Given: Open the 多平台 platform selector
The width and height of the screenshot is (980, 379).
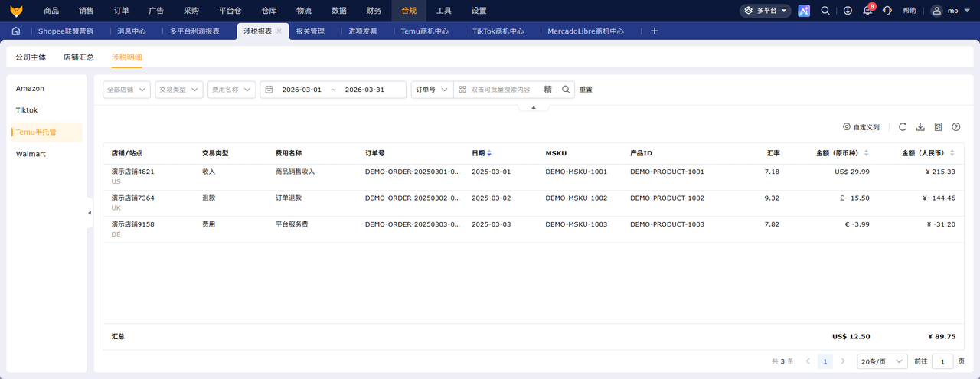Looking at the screenshot, I should coord(765,11).
